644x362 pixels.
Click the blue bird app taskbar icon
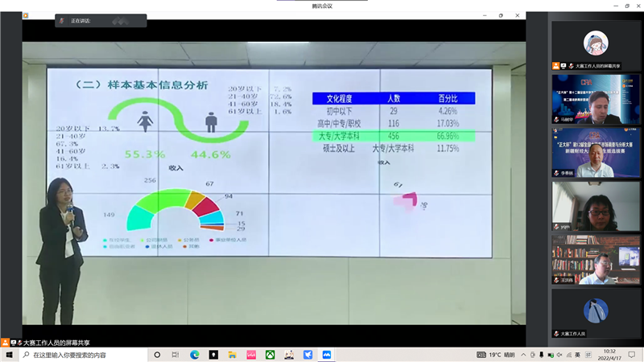pyautogui.click(x=308, y=355)
